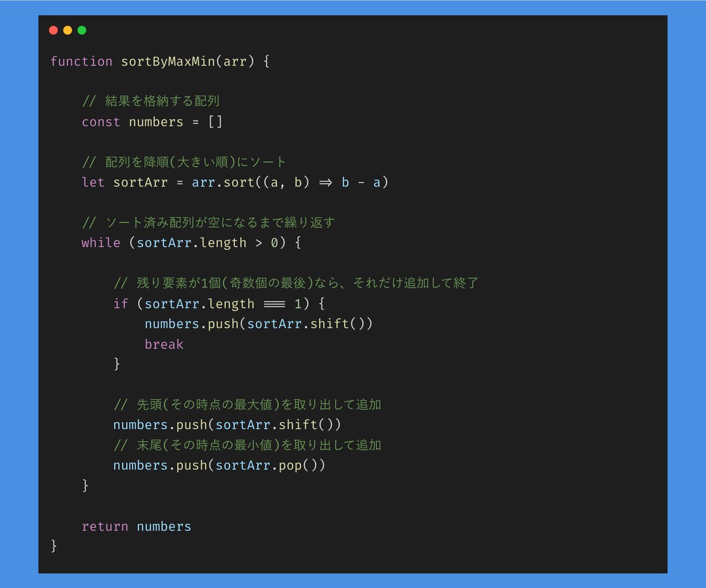Click the green maximize dot

coord(82,30)
